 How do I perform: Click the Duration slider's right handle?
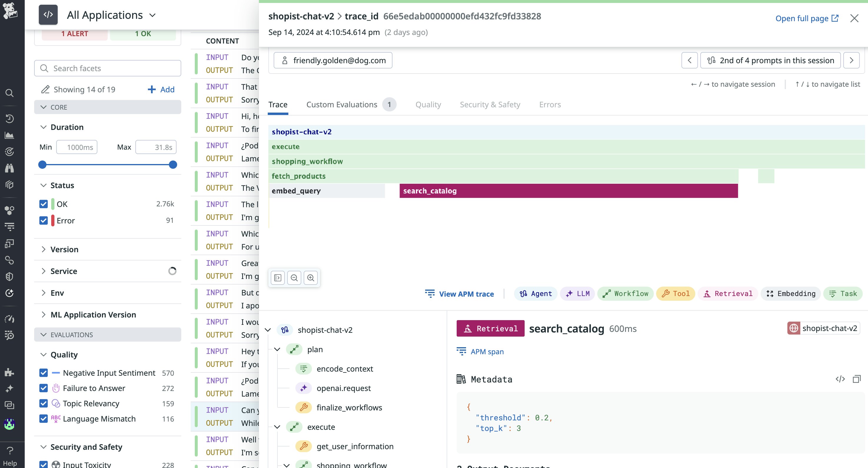pyautogui.click(x=173, y=165)
